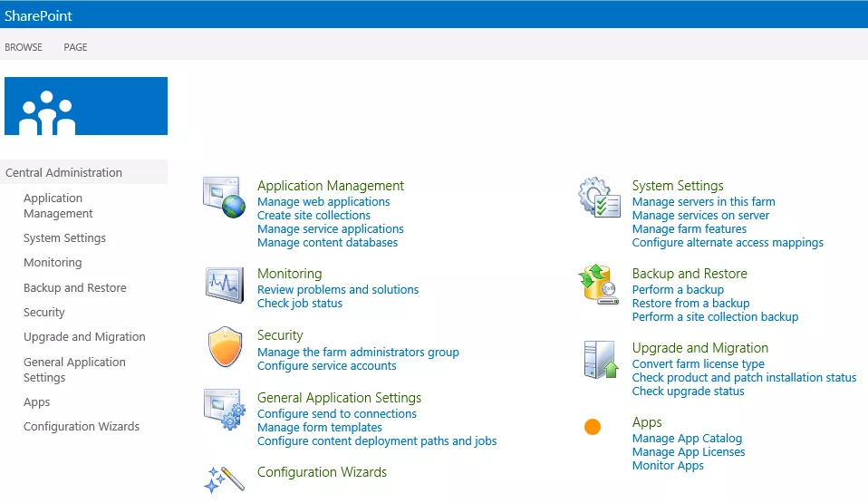Screen dimensions: 868x503
Task: Select Backup and Restore in left navigation
Action: coord(74,287)
